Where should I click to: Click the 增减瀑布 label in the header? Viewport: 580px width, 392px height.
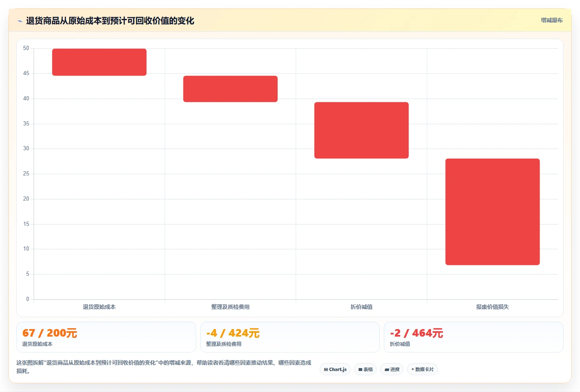(x=551, y=20)
